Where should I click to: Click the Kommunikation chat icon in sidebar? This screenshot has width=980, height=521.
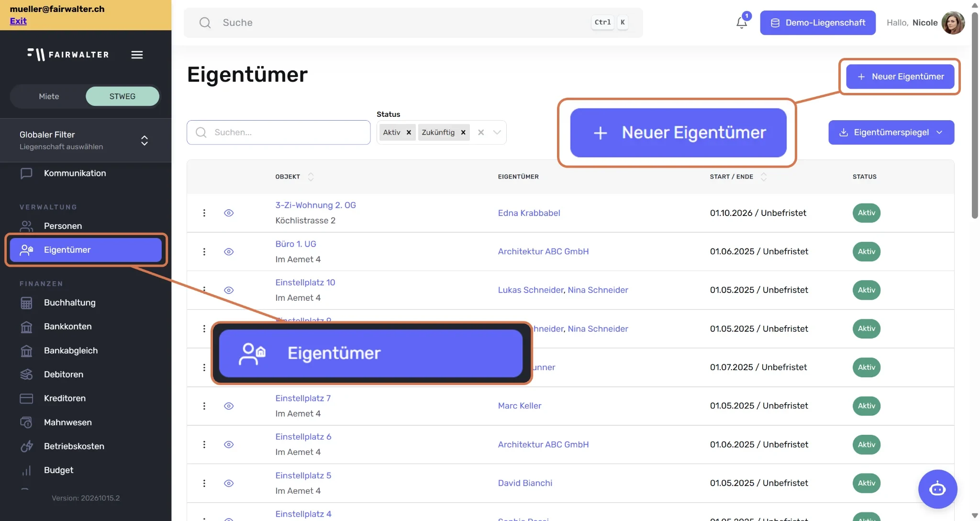(x=26, y=173)
